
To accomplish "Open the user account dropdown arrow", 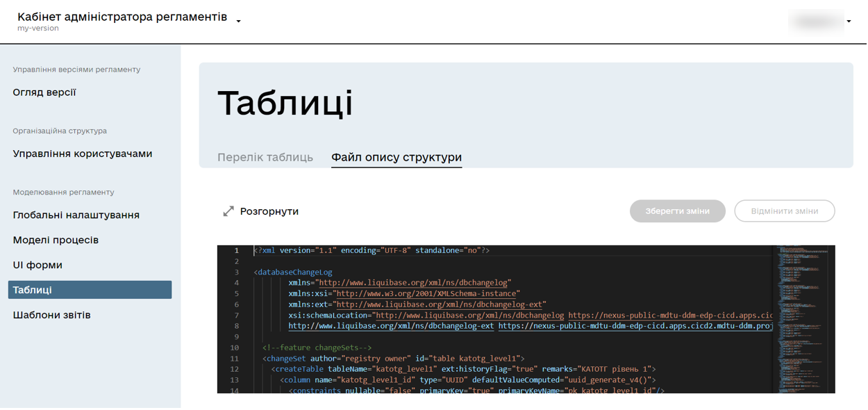I will [x=849, y=22].
